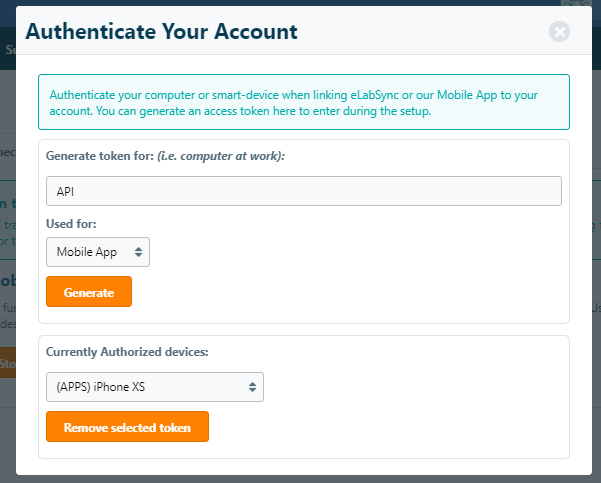Viewport: 601px width, 483px height.
Task: Click the token name field containing API
Action: [304, 191]
